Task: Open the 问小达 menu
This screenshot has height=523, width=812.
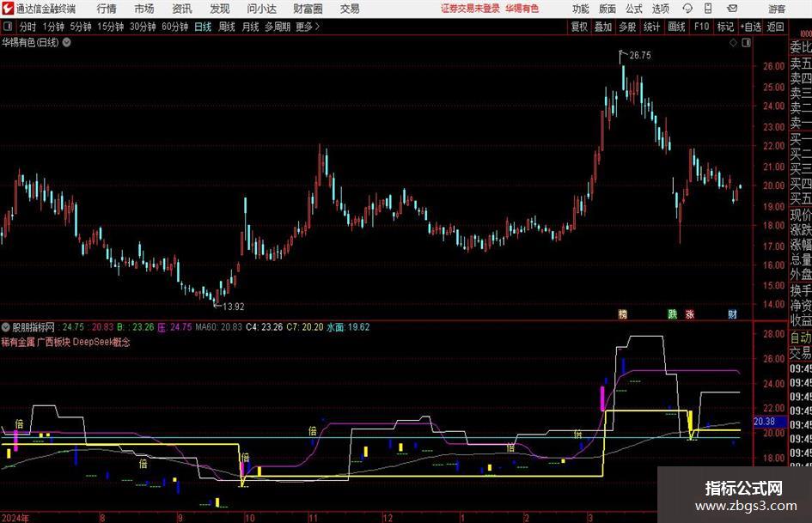Action: 261,9
